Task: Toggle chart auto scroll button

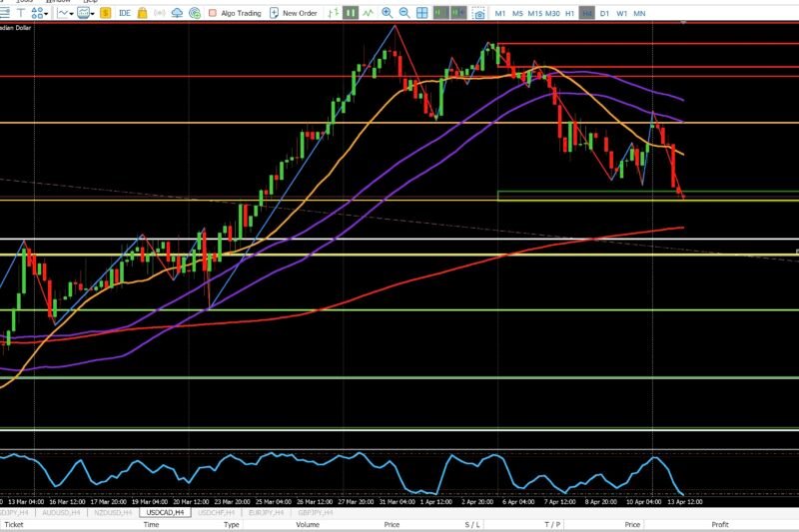Action: pos(440,13)
